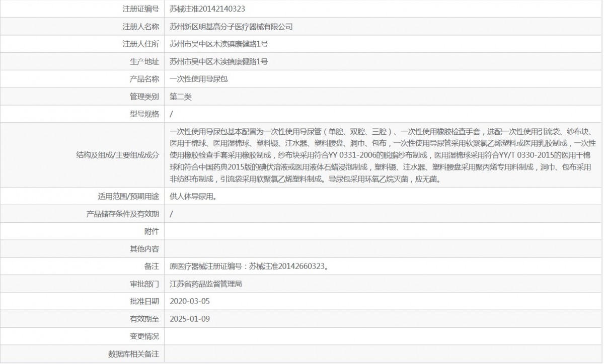Image resolution: width=604 pixels, height=364 pixels.
Task: Select the address value beside 生产地址
Action: coord(218,62)
